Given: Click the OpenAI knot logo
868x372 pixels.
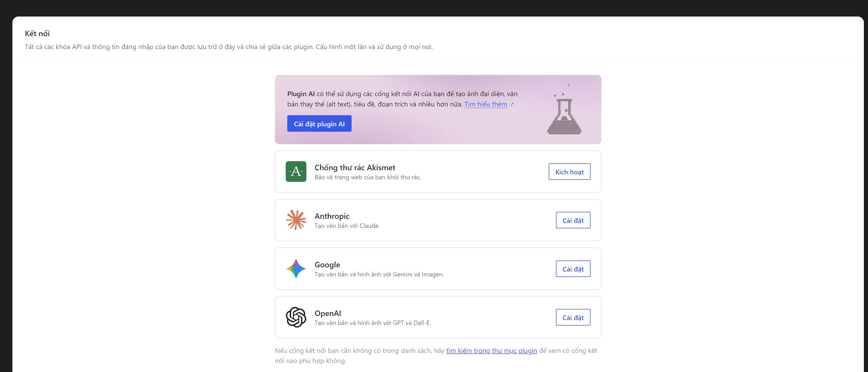Looking at the screenshot, I should 296,317.
